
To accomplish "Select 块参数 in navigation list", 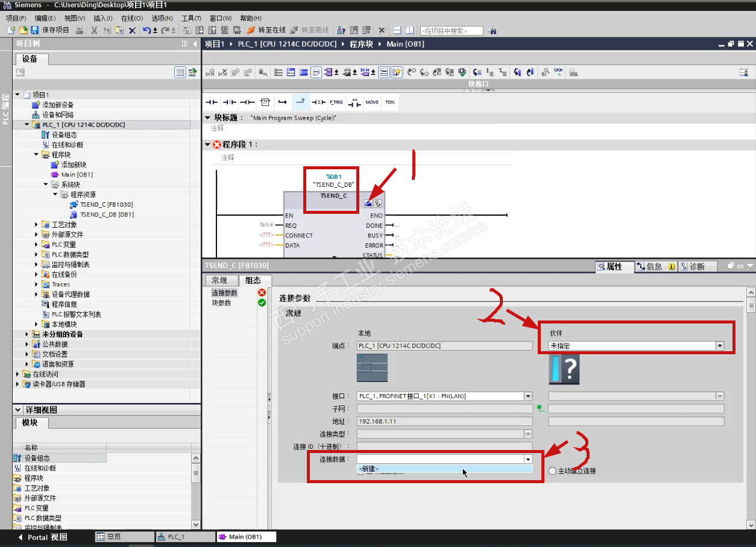I will [221, 303].
